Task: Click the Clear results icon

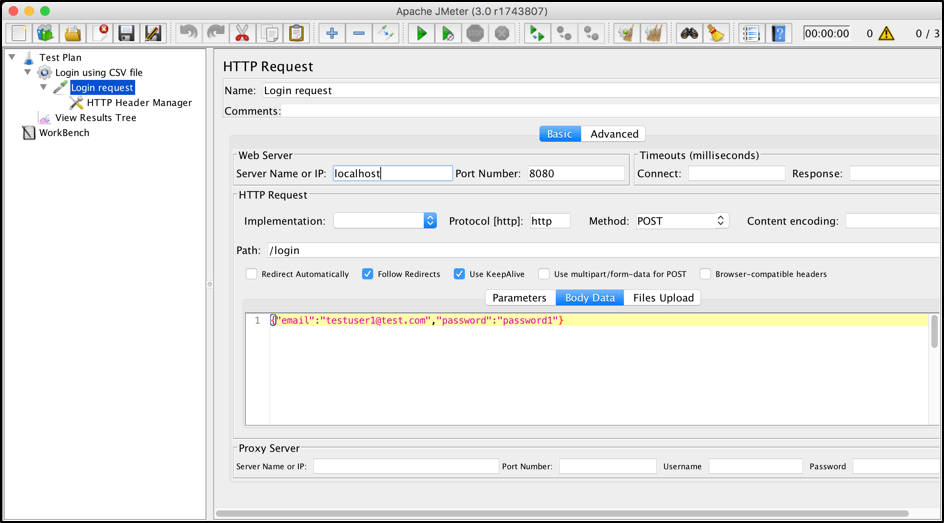Action: tap(627, 33)
